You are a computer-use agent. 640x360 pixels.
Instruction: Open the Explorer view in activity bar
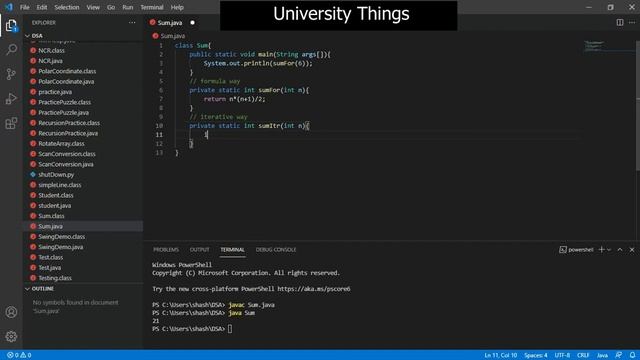pos(11,26)
